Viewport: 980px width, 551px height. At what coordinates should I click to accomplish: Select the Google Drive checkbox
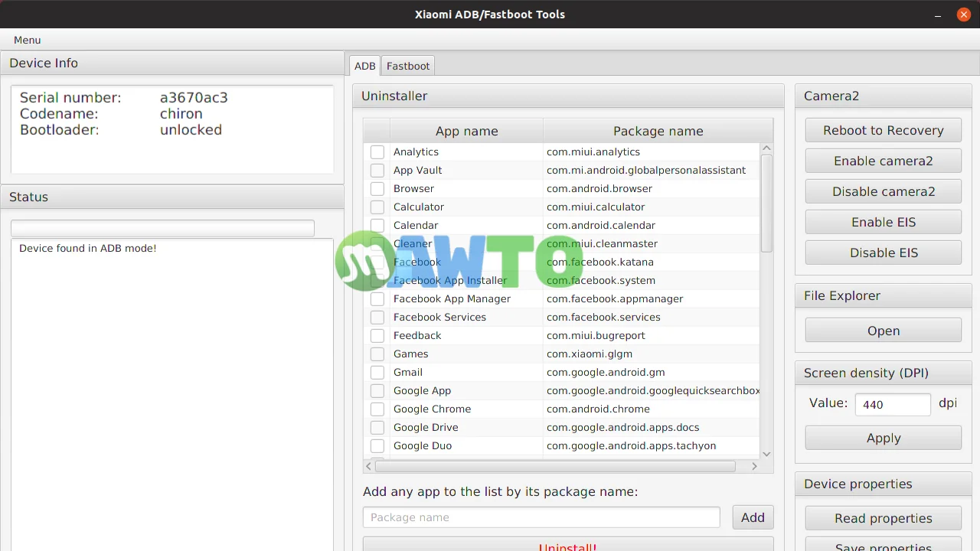pos(377,427)
